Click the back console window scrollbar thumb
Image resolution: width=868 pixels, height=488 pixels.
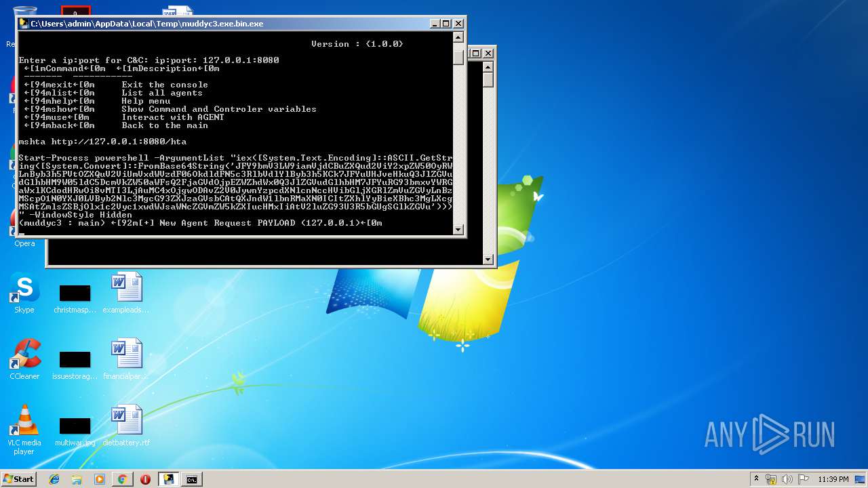click(488, 79)
